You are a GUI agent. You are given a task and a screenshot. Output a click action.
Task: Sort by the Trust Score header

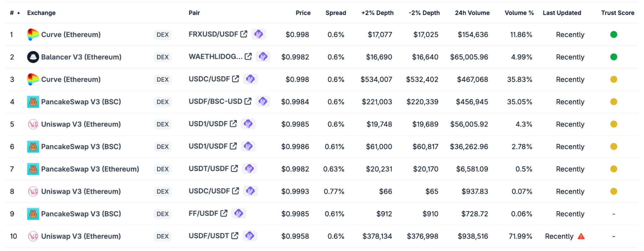[x=617, y=13]
